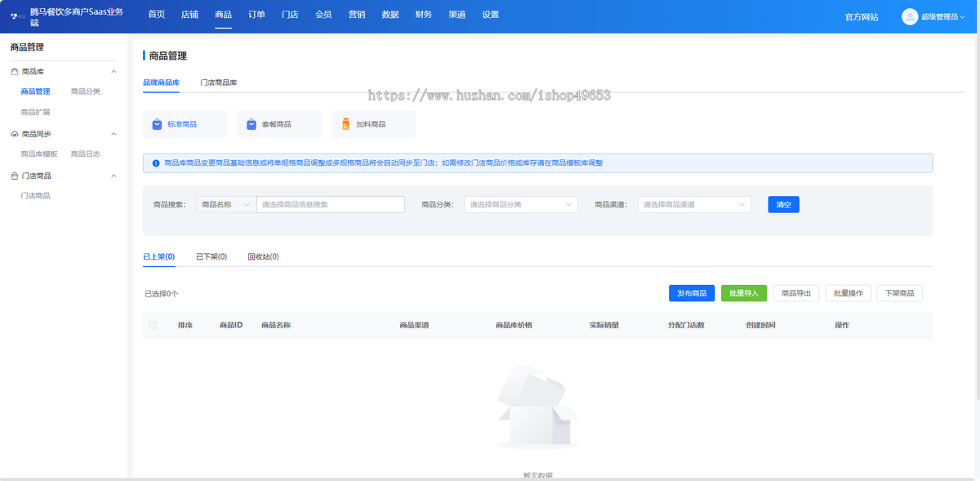980x481 pixels.
Task: Click the admin avatar icon top right
Action: coord(909,16)
